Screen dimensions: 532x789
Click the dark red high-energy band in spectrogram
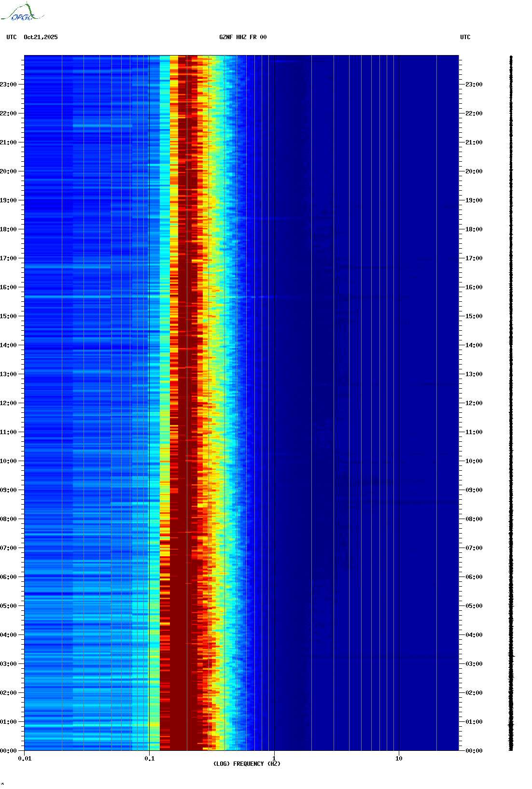click(x=186, y=628)
